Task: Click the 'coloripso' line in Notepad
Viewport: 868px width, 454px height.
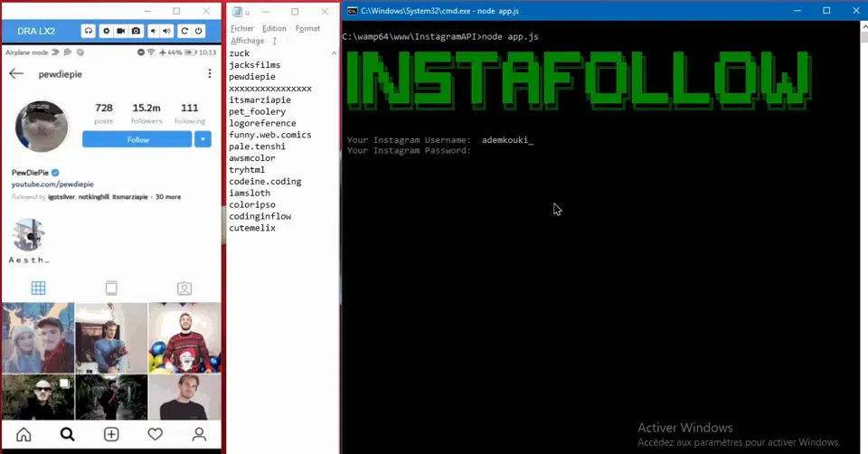Action: click(x=252, y=205)
